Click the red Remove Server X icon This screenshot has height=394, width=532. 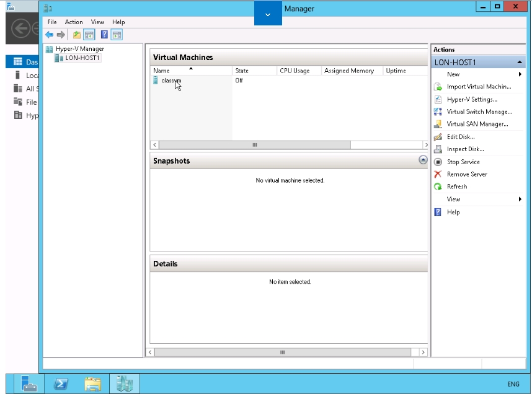[438, 174]
